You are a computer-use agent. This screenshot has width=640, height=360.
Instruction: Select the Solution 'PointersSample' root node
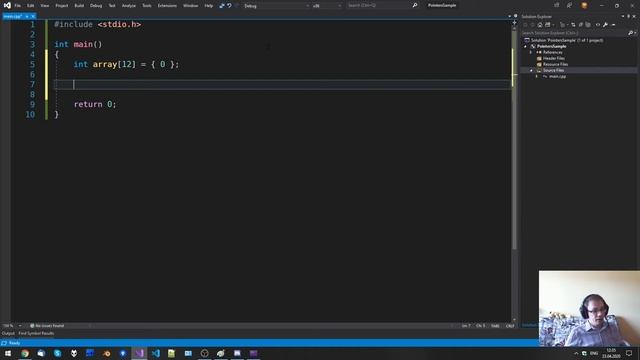tap(567, 40)
